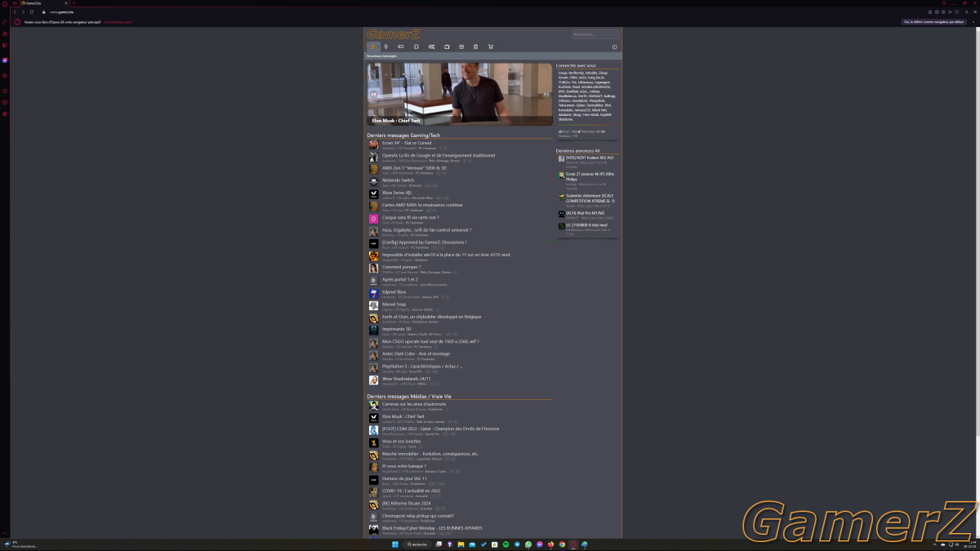Open 'Comment pomper ?' thread
The height and width of the screenshot is (551, 980).
point(401,267)
